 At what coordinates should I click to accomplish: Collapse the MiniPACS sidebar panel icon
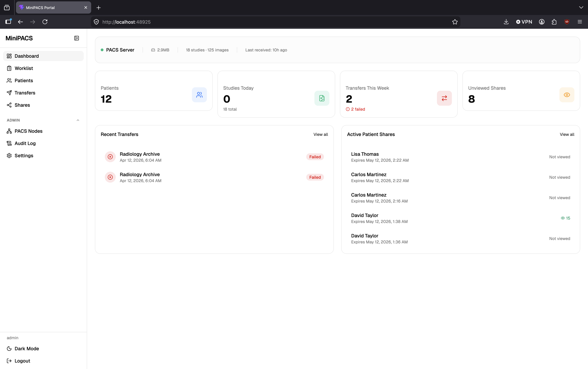tap(76, 38)
